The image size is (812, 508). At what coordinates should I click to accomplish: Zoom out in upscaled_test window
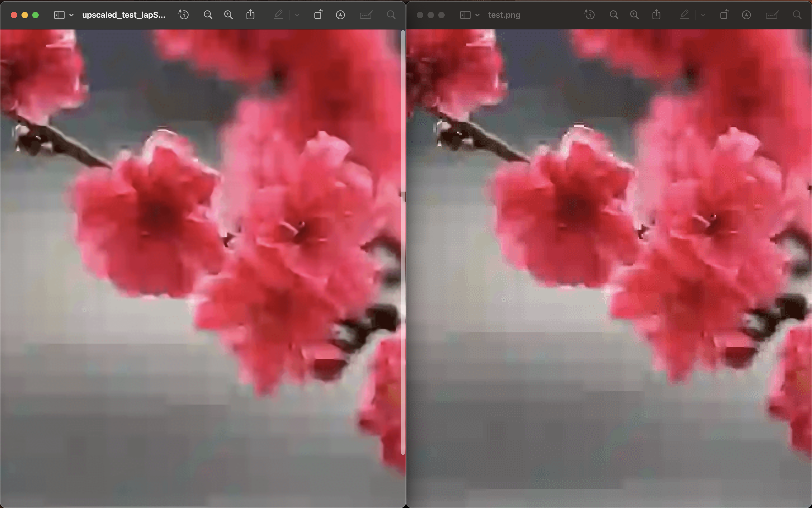click(x=208, y=15)
